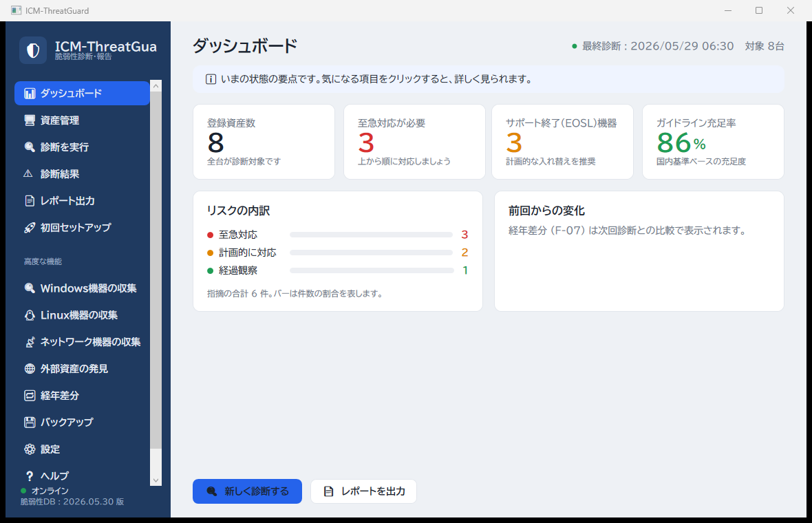Open the 診断結果 page
The image size is (812, 523).
tap(82, 174)
